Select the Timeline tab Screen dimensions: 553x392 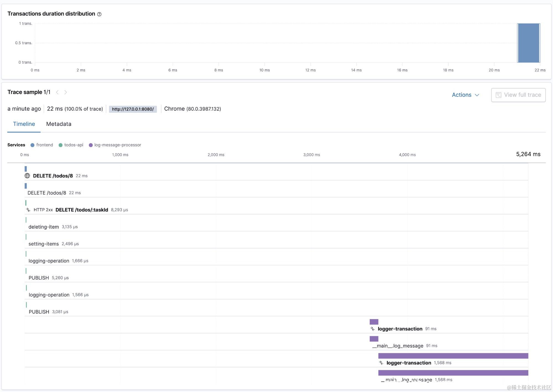click(24, 124)
